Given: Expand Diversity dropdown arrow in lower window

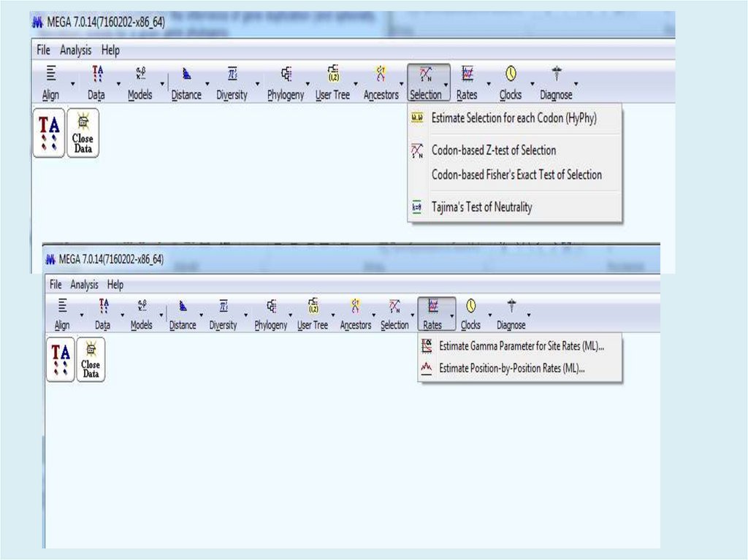Looking at the screenshot, I should (x=245, y=315).
